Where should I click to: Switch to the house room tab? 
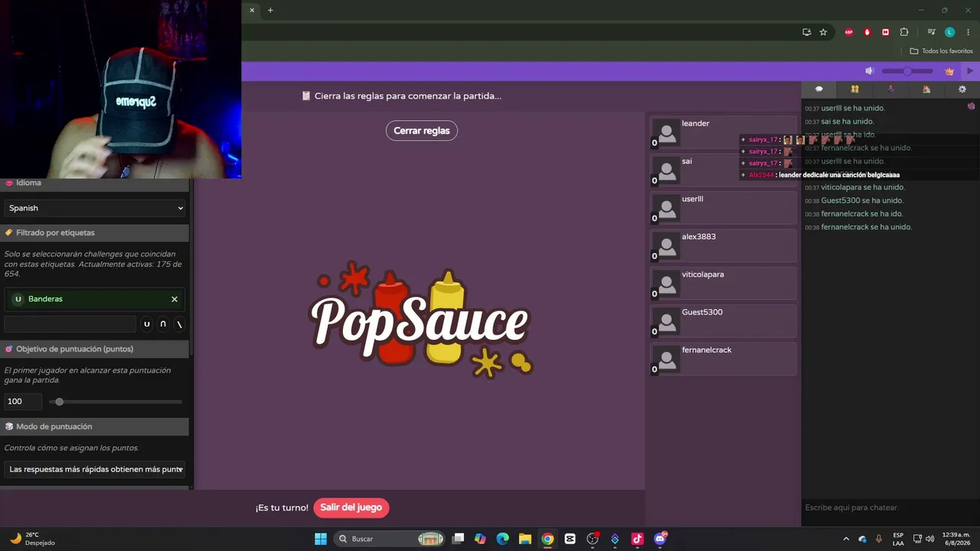click(x=926, y=90)
